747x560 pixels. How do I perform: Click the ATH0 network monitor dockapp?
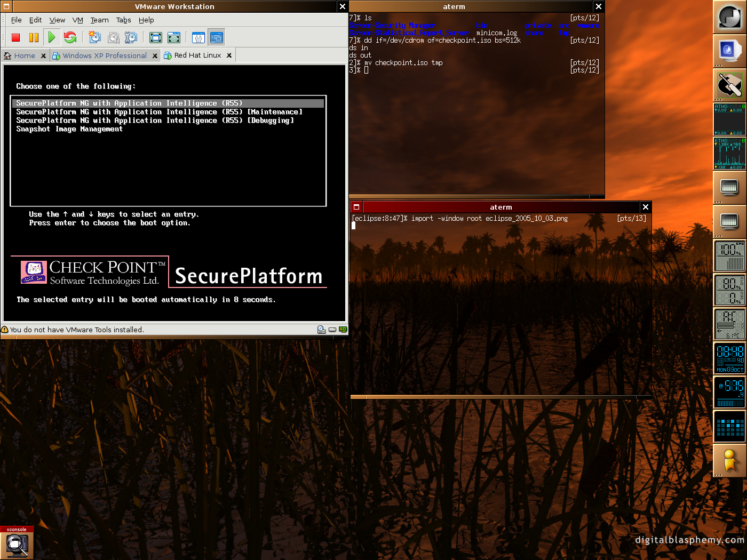coord(730,119)
